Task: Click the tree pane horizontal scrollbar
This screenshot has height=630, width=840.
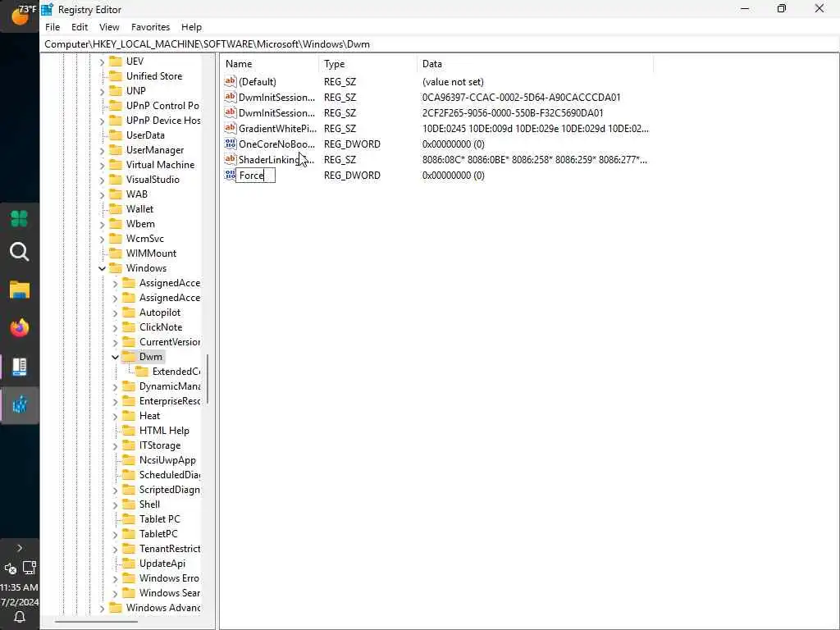Action: (x=97, y=622)
